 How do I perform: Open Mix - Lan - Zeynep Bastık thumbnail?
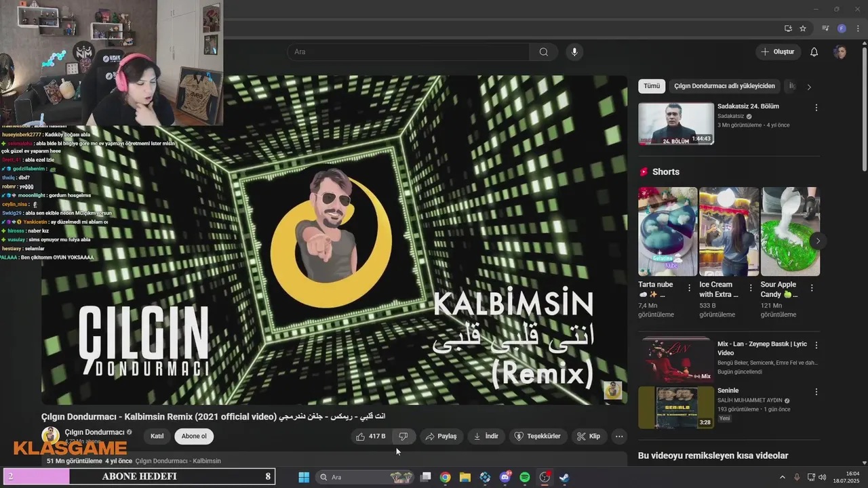click(676, 360)
